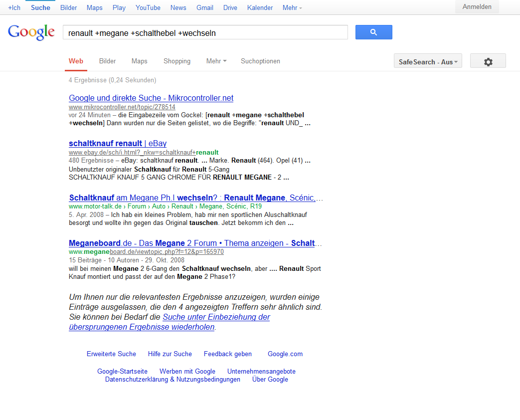The image size is (520, 420).
Task: Repeat search including skipped results link
Action: pos(170,322)
